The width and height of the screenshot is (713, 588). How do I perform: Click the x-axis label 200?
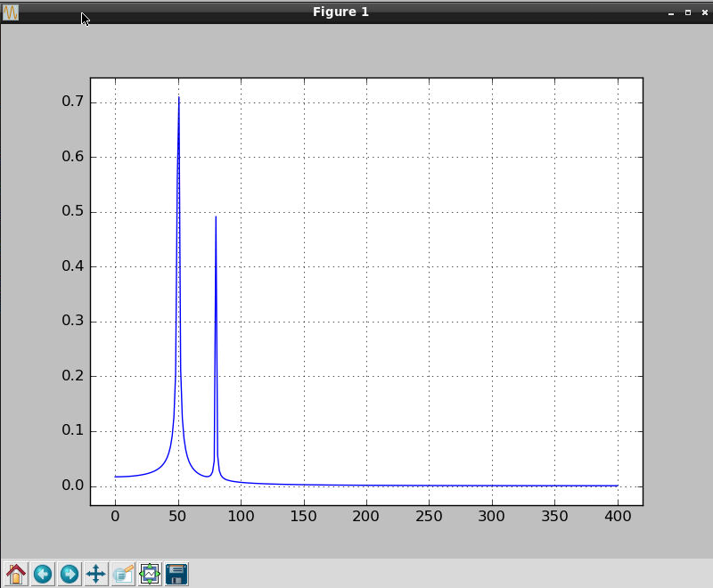366,516
